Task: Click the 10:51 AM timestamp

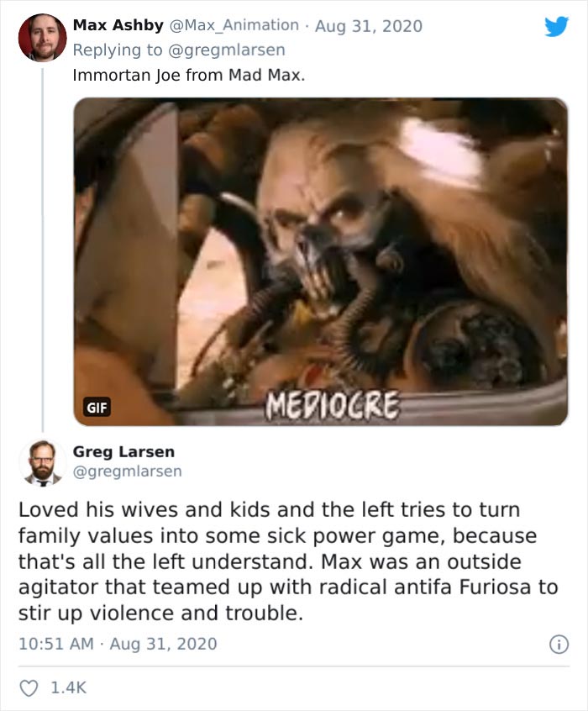Action: 56,644
